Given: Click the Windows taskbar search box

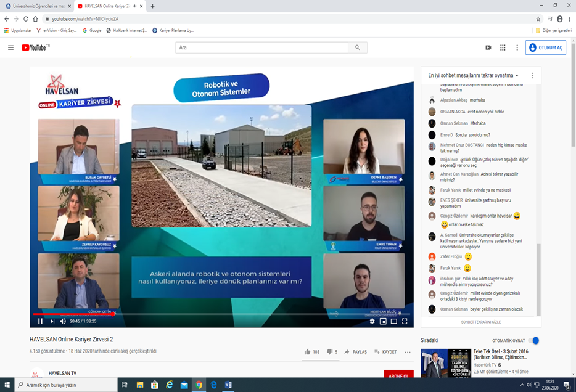Looking at the screenshot, I should coord(66,385).
